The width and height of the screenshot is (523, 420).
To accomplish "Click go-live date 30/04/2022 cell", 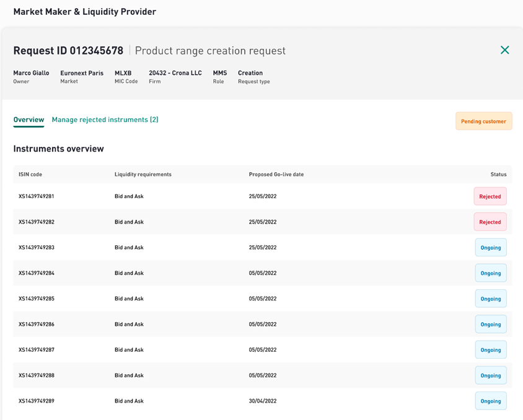I will point(263,401).
